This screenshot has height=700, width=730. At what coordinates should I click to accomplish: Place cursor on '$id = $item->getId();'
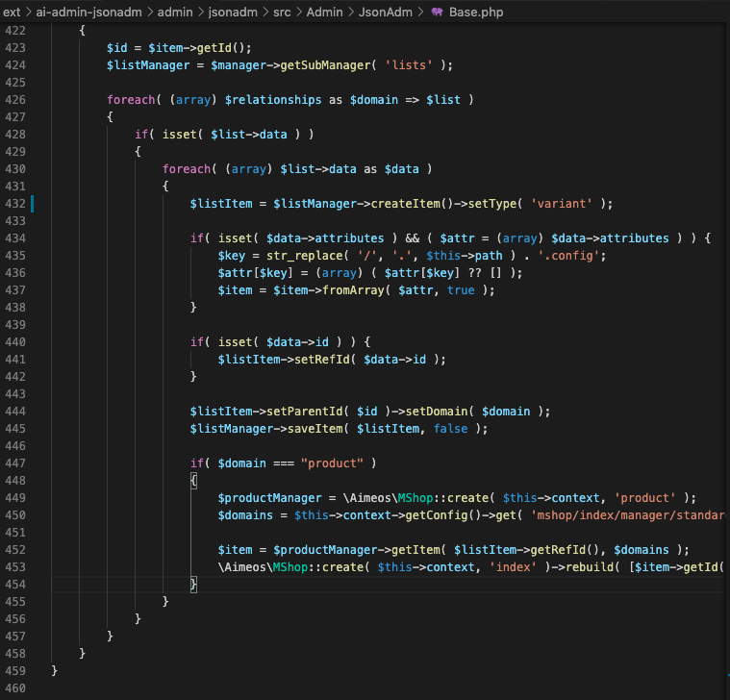tap(179, 48)
